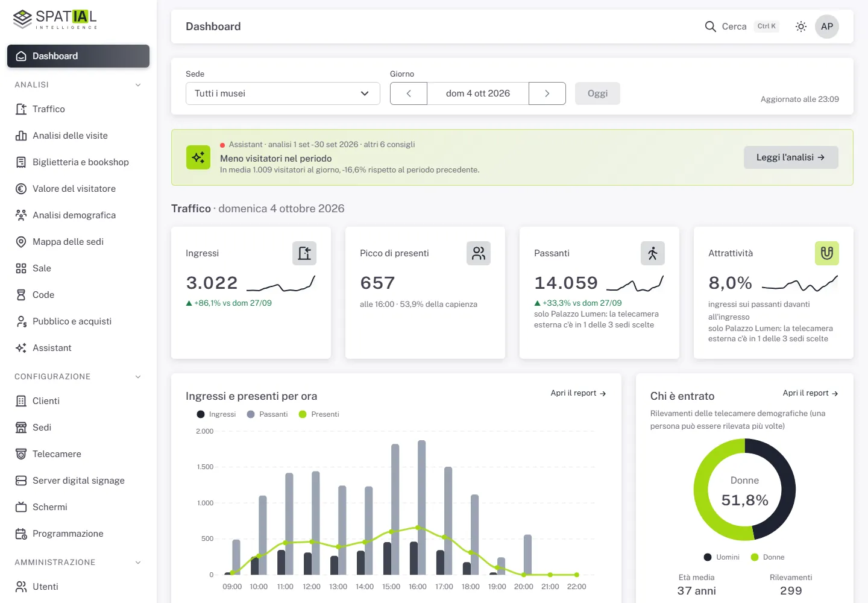The width and height of the screenshot is (868, 603).
Task: Click Leggi l'analisi button
Action: [791, 157]
